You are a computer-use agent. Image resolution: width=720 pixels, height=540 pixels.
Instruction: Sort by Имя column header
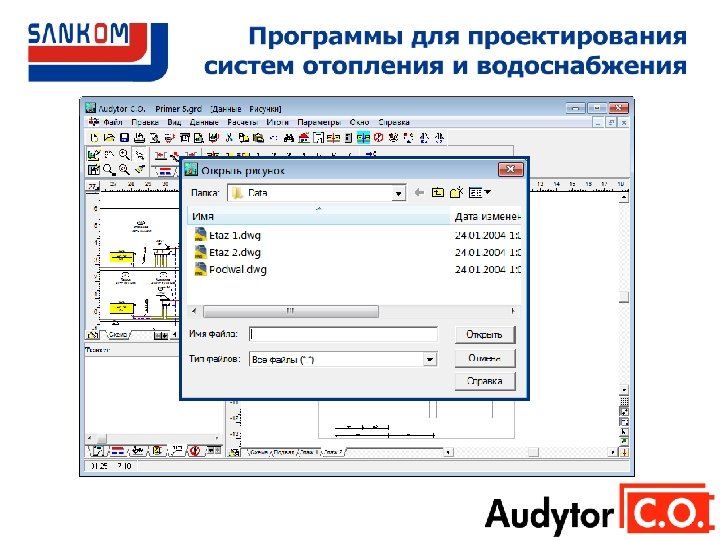point(319,216)
